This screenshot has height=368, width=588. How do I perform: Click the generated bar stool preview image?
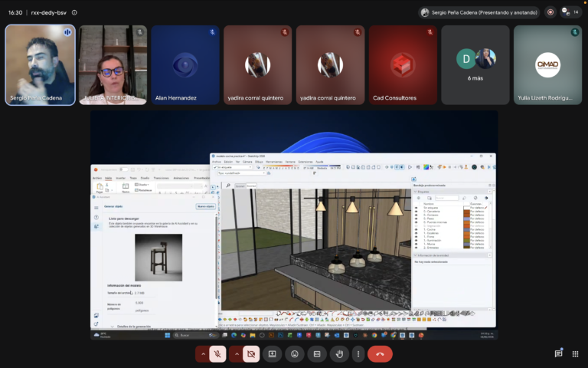point(158,258)
